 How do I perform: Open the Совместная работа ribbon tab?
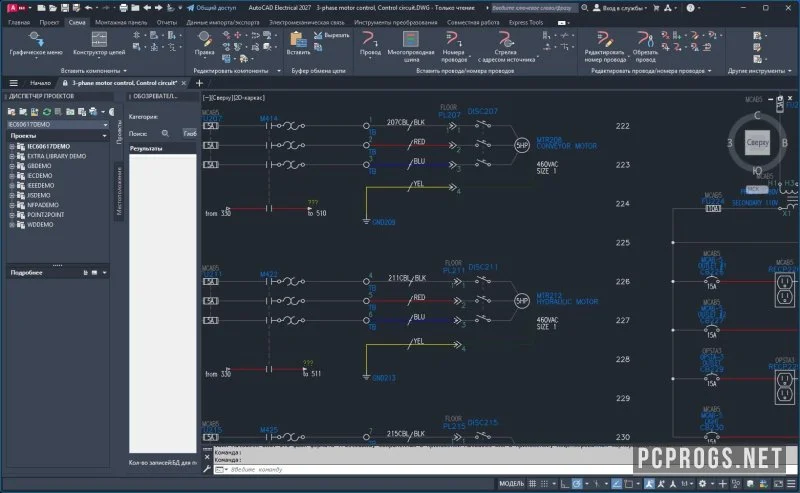(473, 22)
